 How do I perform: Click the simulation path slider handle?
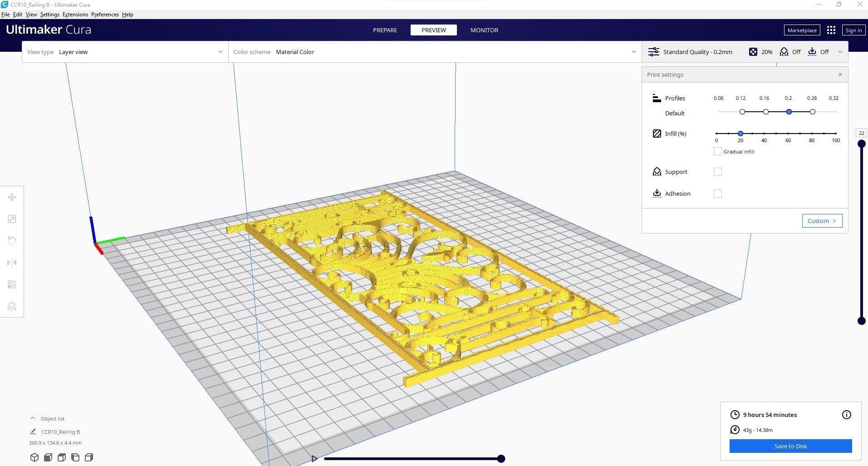(x=501, y=459)
